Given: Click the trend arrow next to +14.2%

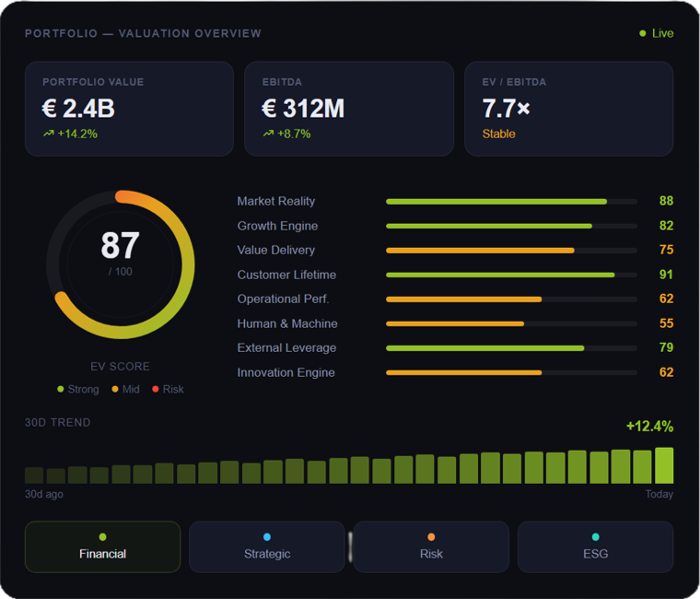Looking at the screenshot, I should click(x=48, y=134).
